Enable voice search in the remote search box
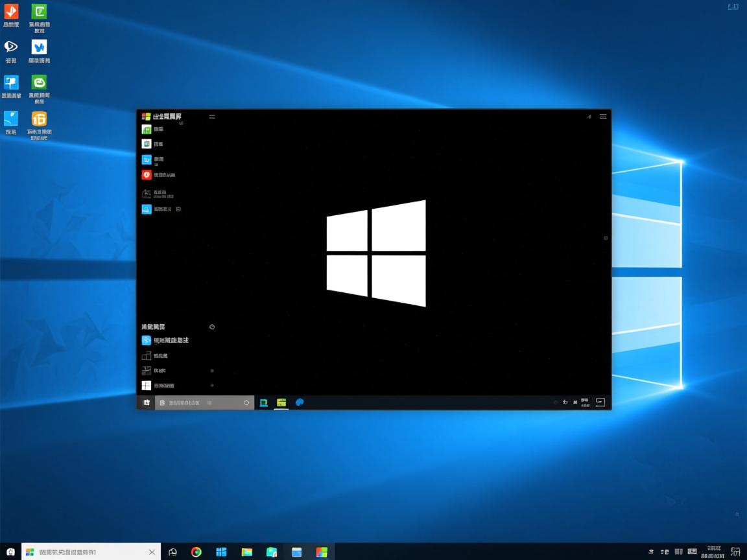This screenshot has height=560, width=747. pos(246,402)
